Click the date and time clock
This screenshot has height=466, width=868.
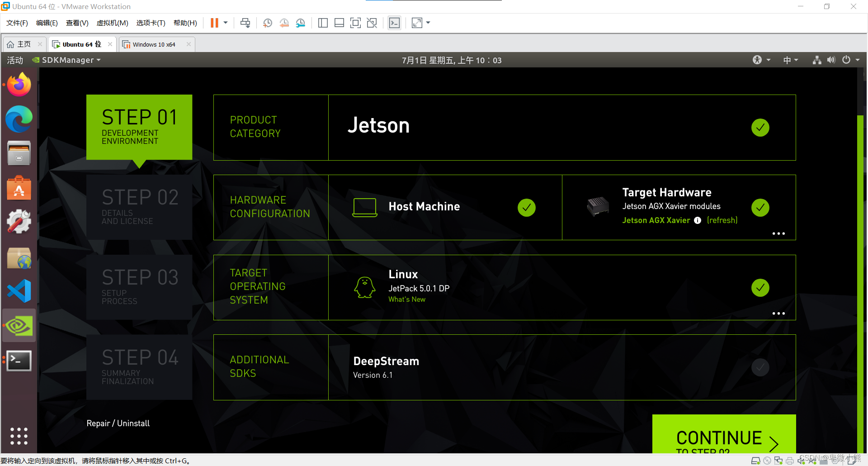(x=452, y=60)
